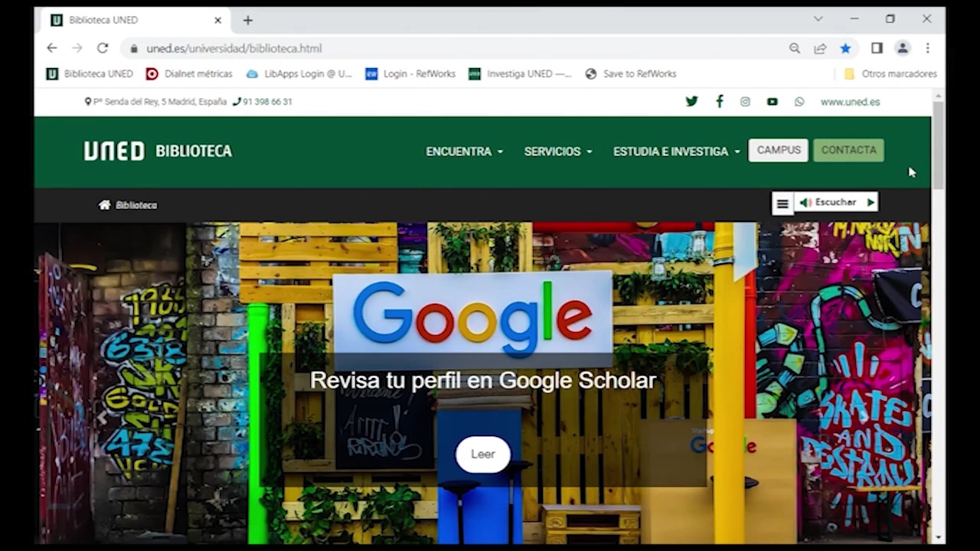Screen dimensions: 980x551
Task: Open the LibApps Login bookmark
Action: (299, 74)
